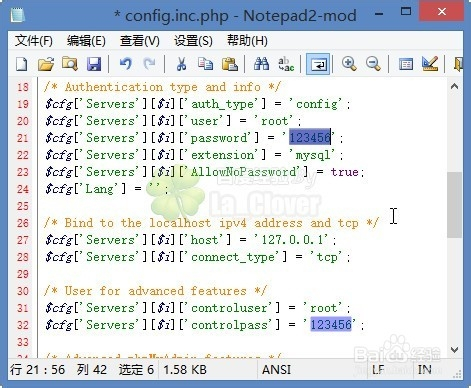The width and height of the screenshot is (471, 388).
Task: Click the selected 123456 password value
Action: [310, 137]
